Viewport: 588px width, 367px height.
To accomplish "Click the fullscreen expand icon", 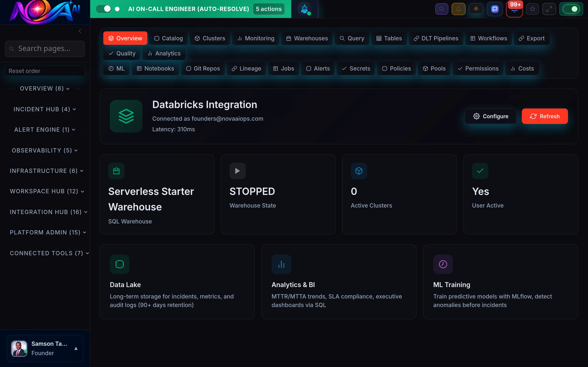I will pos(549,9).
